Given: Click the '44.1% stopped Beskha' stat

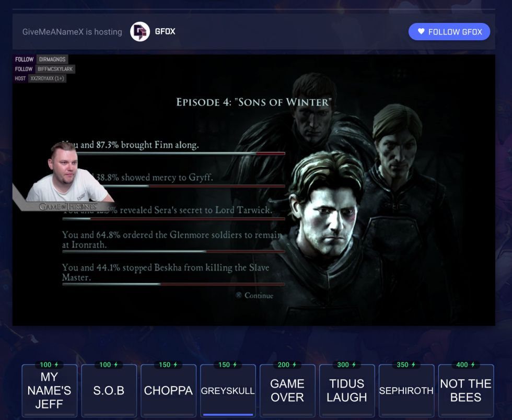Looking at the screenshot, I should (166, 272).
